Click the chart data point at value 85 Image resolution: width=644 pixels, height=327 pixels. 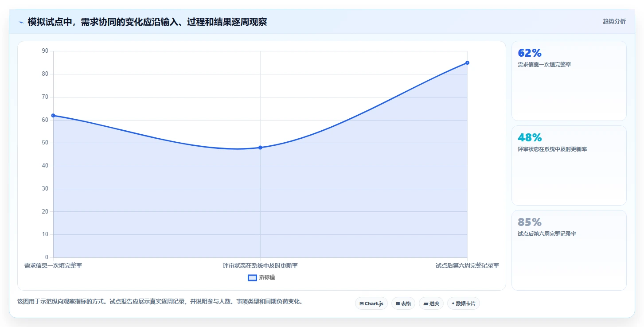(x=467, y=63)
